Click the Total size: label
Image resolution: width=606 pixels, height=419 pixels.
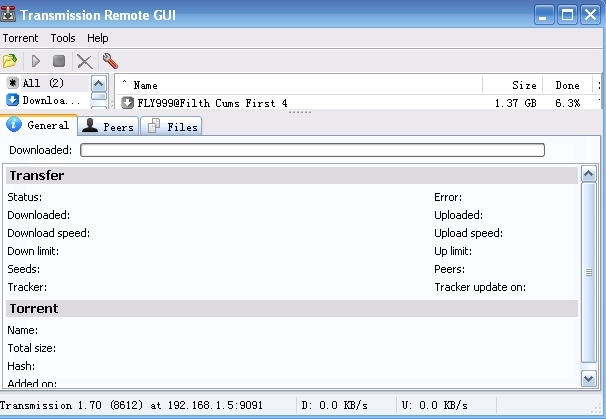tap(32, 348)
